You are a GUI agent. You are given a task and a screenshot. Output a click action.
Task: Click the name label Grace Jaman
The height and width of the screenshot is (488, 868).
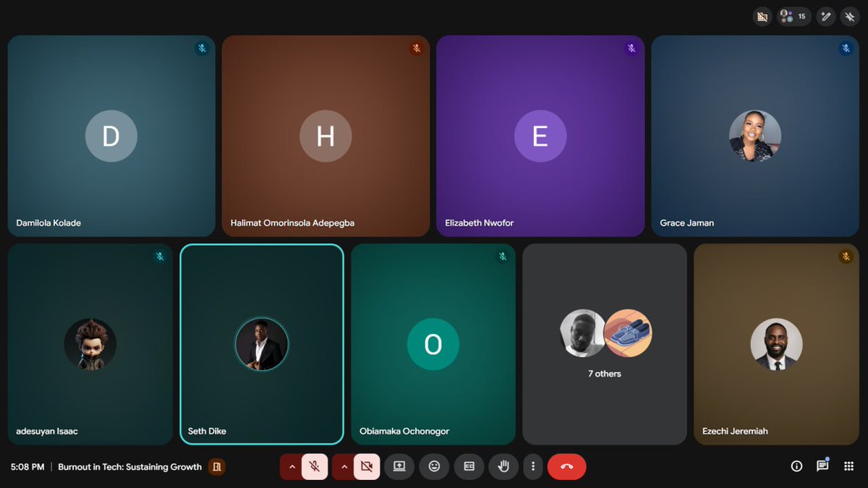pos(687,223)
